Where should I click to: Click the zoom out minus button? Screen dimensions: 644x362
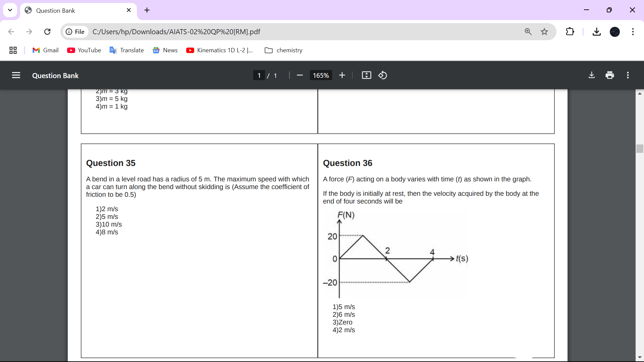[x=299, y=75]
